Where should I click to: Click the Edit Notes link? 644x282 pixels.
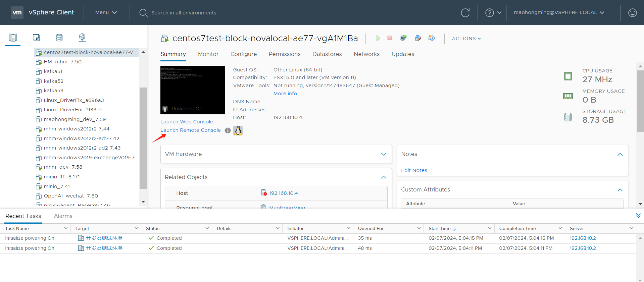point(416,170)
